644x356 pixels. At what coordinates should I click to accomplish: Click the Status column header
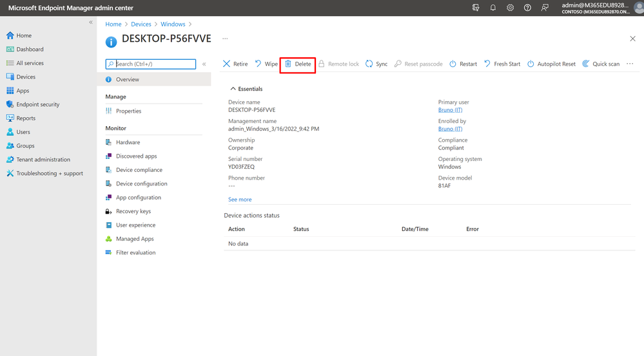point(301,229)
